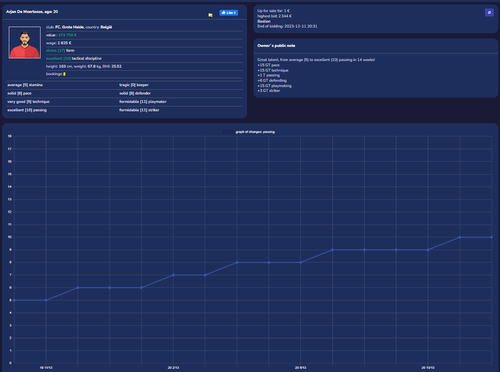The height and width of the screenshot is (372, 500).
Task: Click the small yellow icon beside Like
Action: (x=210, y=15)
